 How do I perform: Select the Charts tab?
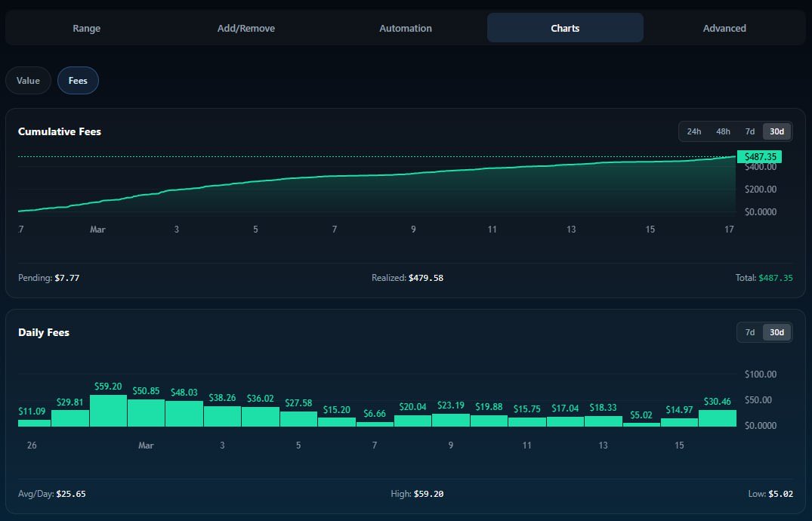(565, 28)
